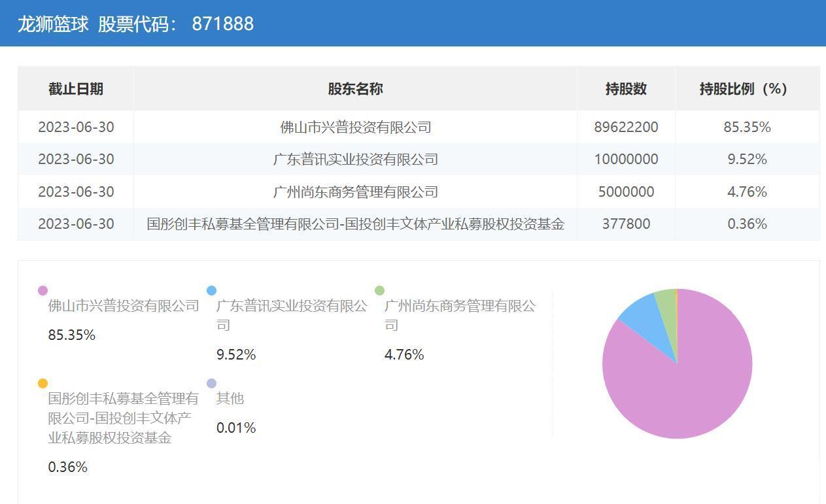Click legend value 0.36%

coord(68,467)
